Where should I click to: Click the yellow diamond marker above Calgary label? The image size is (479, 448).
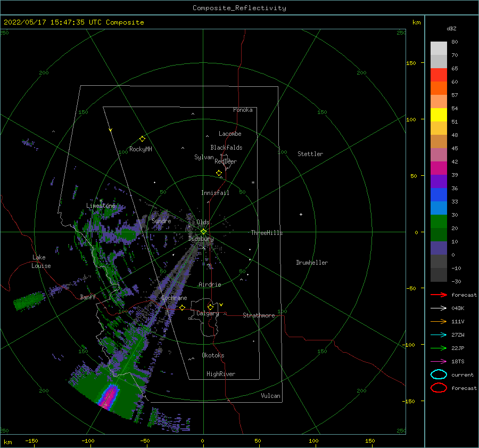click(210, 307)
